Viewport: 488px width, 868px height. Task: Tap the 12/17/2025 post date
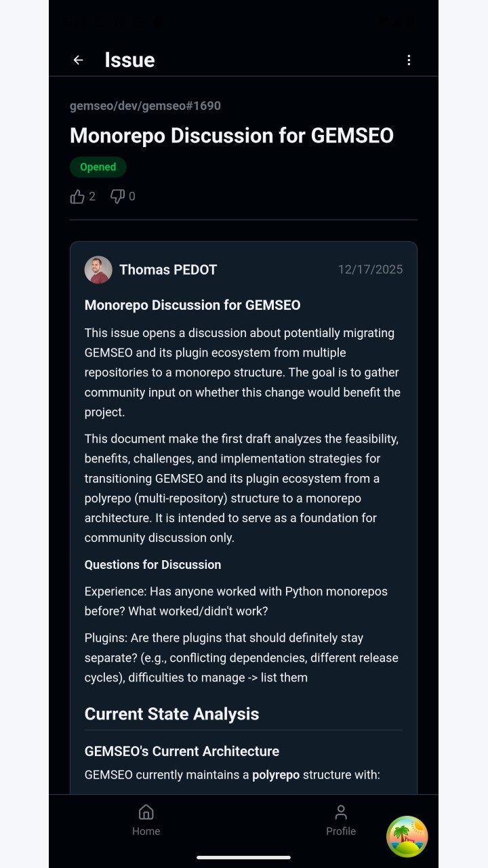coord(371,270)
